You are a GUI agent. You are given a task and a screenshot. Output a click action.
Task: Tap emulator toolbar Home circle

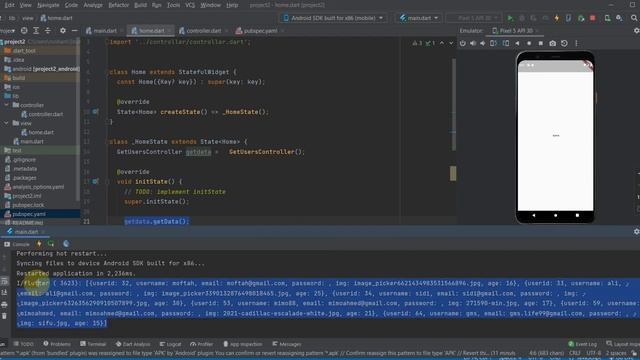click(x=529, y=43)
